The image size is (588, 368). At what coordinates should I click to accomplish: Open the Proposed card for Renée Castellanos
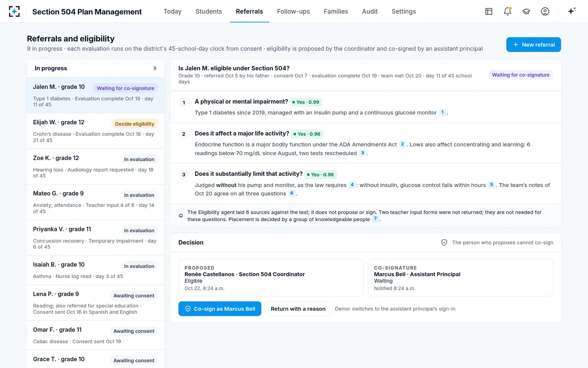pos(271,278)
